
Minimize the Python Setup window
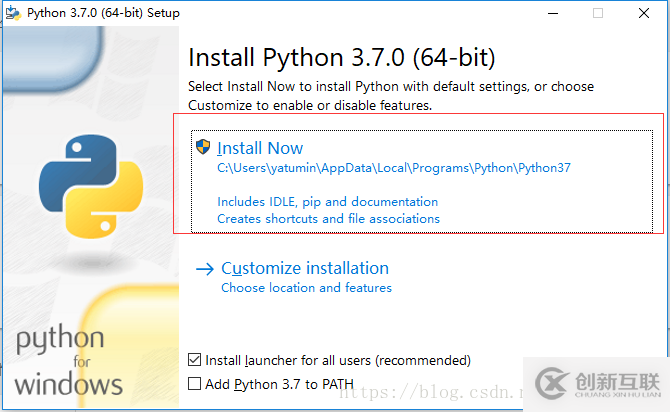(549, 13)
